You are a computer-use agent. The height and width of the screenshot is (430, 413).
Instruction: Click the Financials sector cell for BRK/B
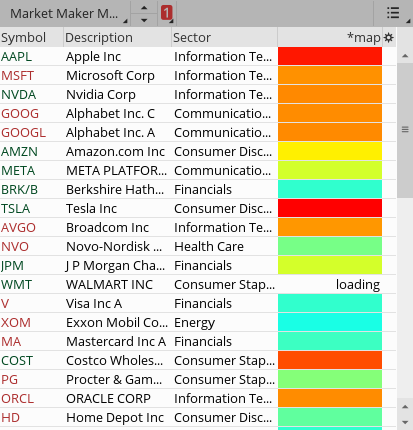click(203, 190)
